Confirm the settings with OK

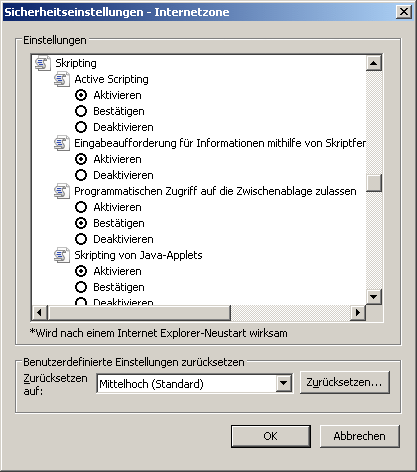coord(271,436)
